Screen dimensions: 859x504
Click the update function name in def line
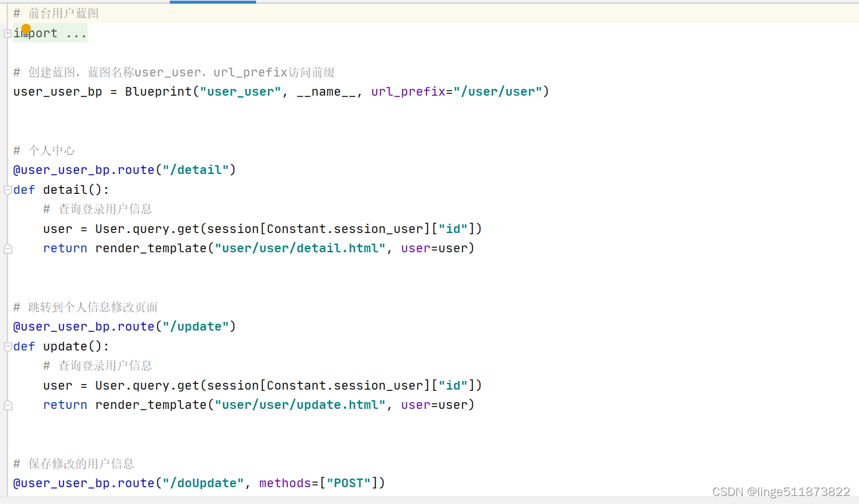tap(65, 346)
